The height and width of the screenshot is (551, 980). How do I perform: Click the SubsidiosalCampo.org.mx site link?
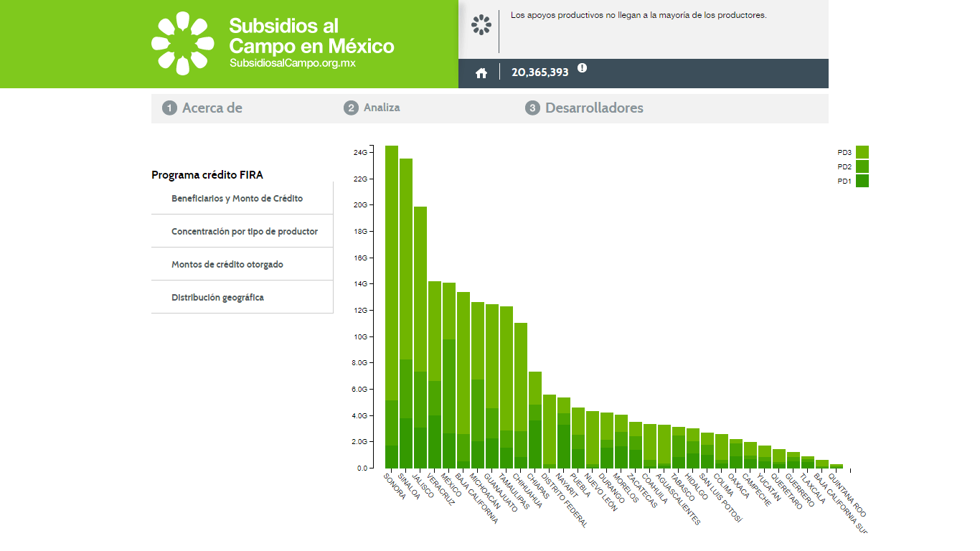(x=293, y=63)
